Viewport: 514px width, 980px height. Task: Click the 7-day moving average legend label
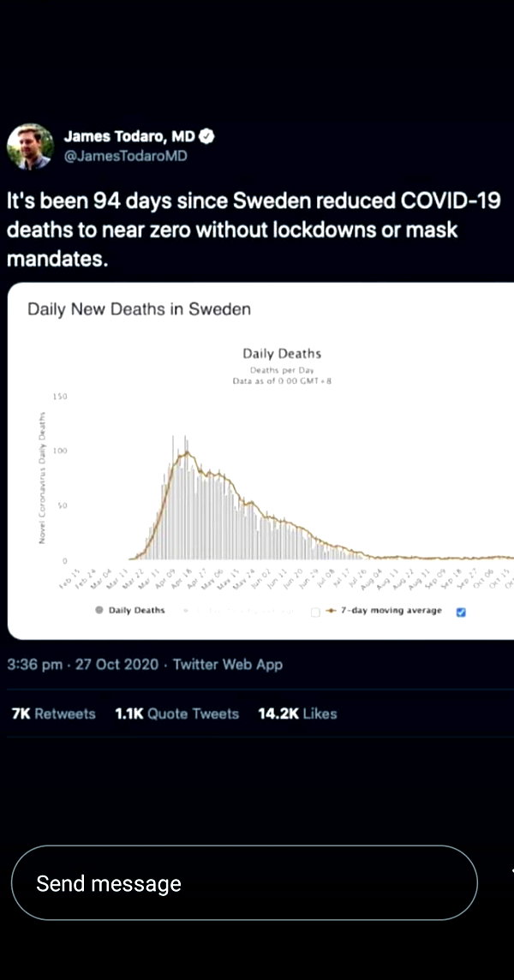391,611
